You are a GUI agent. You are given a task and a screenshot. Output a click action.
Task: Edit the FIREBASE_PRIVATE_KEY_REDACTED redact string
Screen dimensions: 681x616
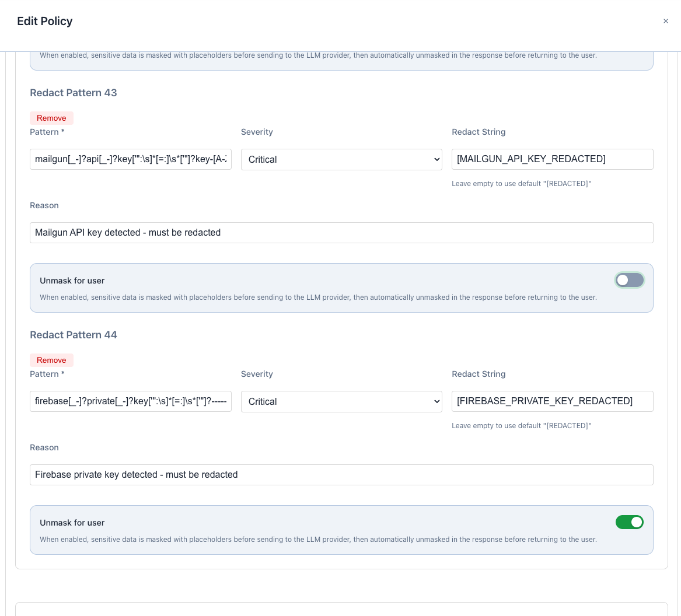click(552, 401)
